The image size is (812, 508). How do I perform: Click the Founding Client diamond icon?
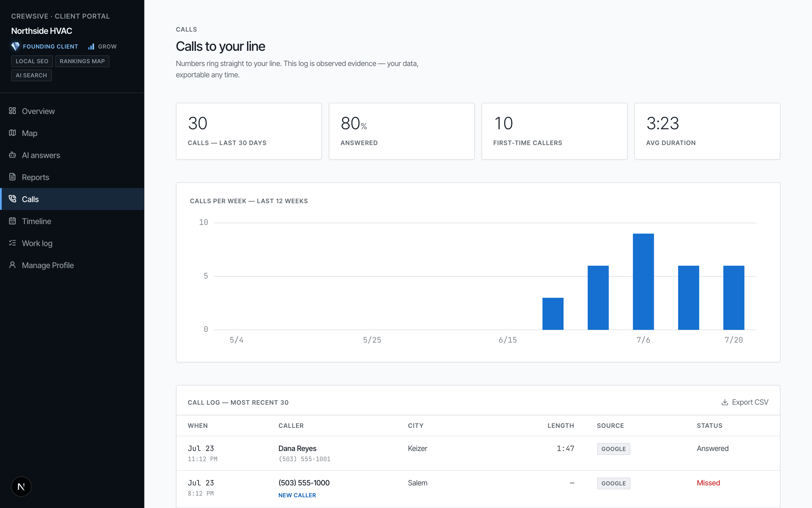click(16, 46)
